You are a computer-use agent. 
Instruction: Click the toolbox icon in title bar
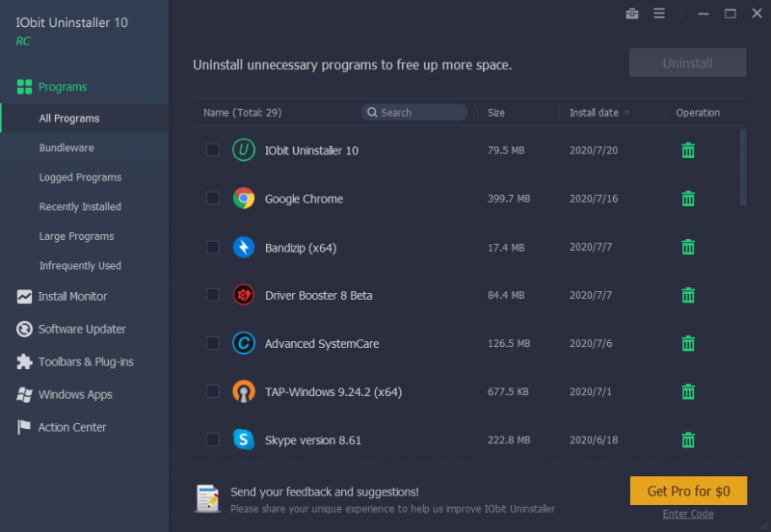tap(632, 13)
